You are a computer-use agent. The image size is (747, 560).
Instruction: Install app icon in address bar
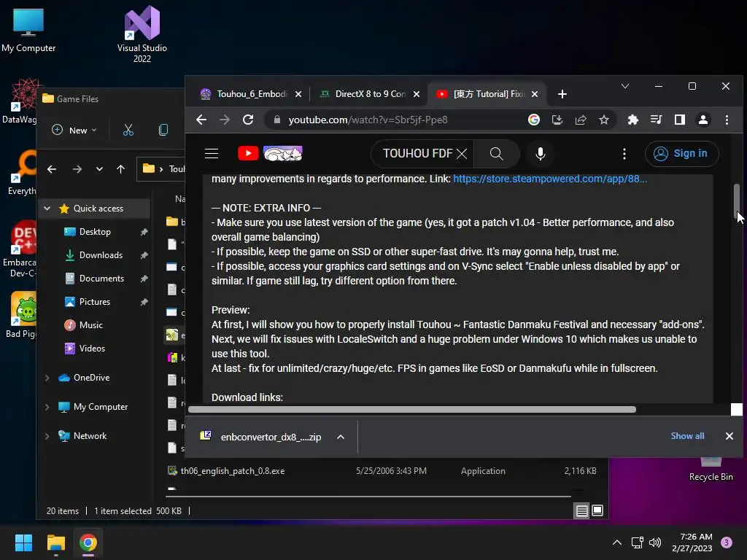point(557,120)
